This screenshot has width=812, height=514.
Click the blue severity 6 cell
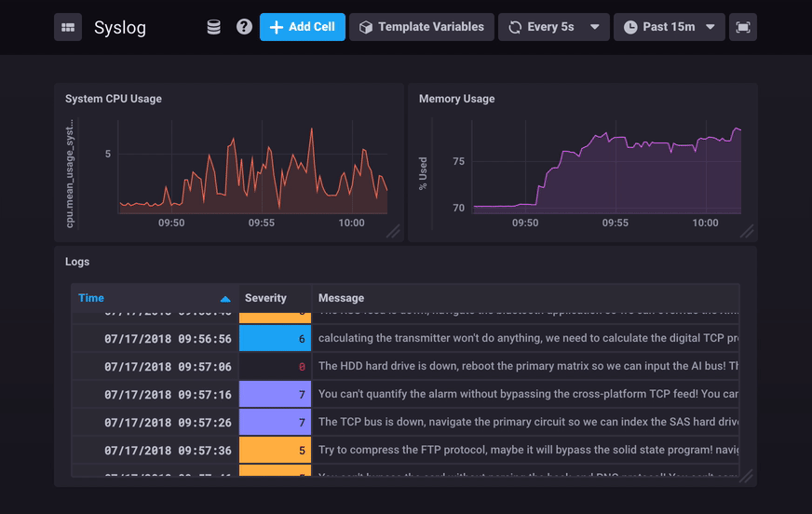pyautogui.click(x=275, y=339)
